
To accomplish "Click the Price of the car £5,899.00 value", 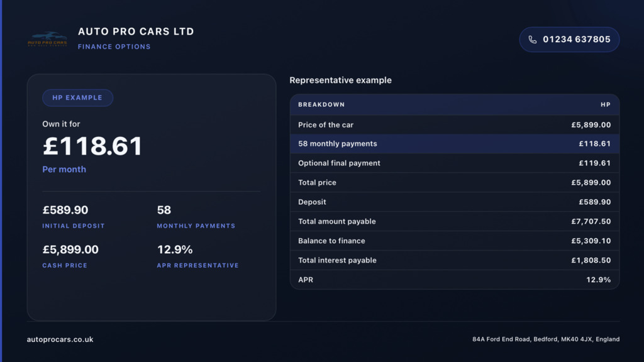I will (x=591, y=125).
